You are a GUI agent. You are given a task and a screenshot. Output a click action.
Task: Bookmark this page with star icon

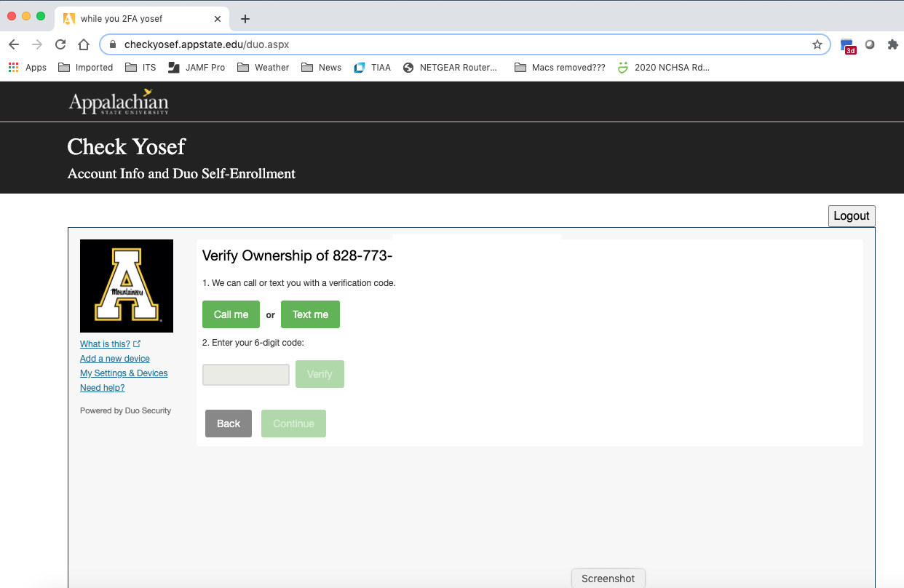[x=817, y=44]
